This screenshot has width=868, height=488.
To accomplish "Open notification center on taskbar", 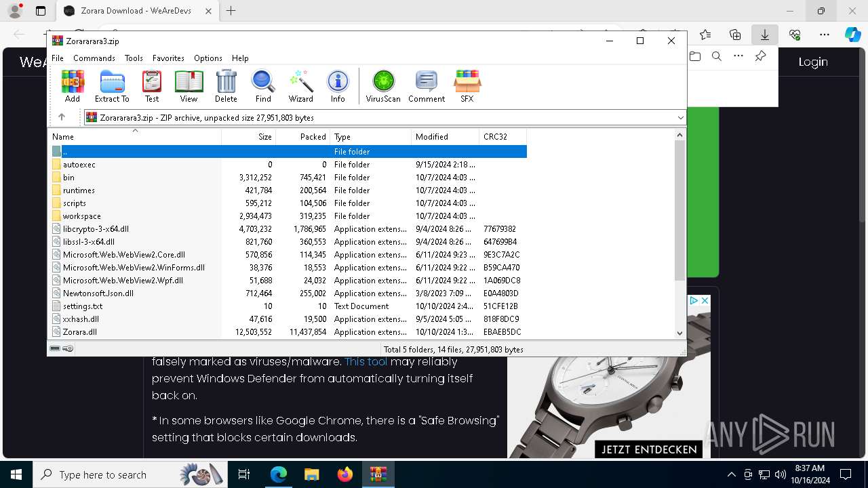I will point(846,474).
